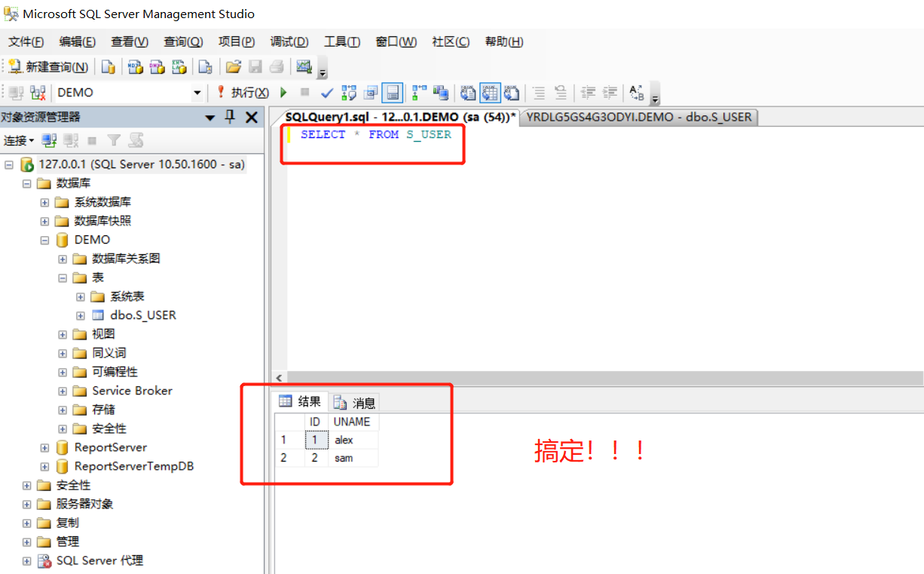Open the 调试(D) menu
This screenshot has width=924, height=574.
(x=289, y=41)
